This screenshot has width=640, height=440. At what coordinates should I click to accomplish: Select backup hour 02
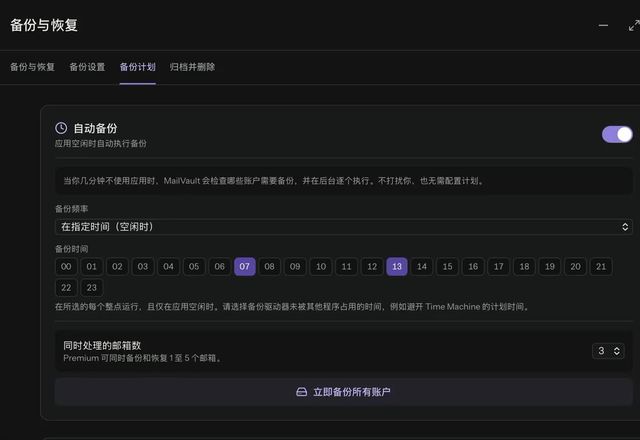click(x=117, y=267)
